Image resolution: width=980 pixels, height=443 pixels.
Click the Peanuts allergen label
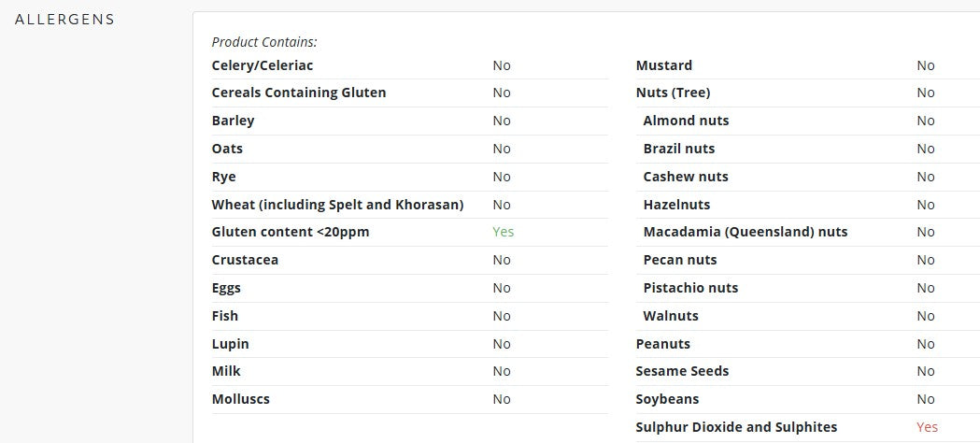click(662, 344)
